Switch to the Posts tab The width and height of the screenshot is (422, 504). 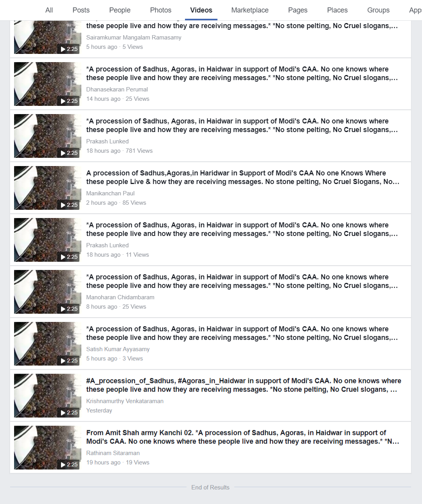pyautogui.click(x=81, y=10)
